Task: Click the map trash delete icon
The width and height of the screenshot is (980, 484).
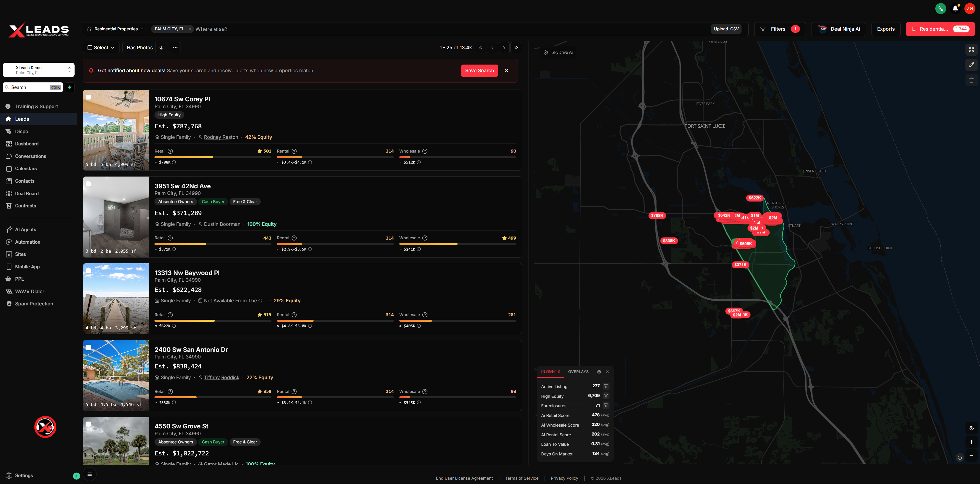Action: coord(971,80)
